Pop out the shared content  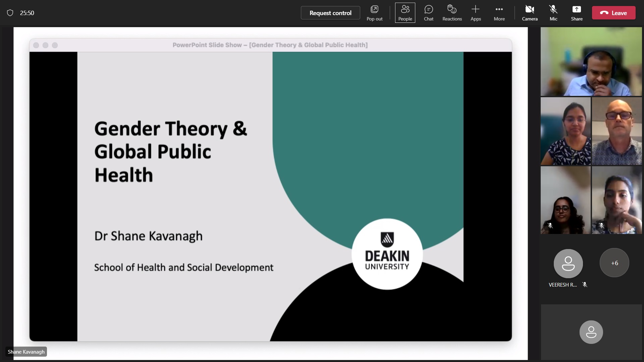tap(375, 13)
